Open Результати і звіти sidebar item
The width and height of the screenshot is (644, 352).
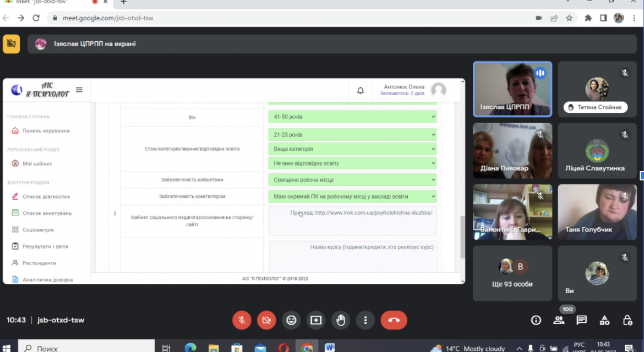click(x=45, y=246)
